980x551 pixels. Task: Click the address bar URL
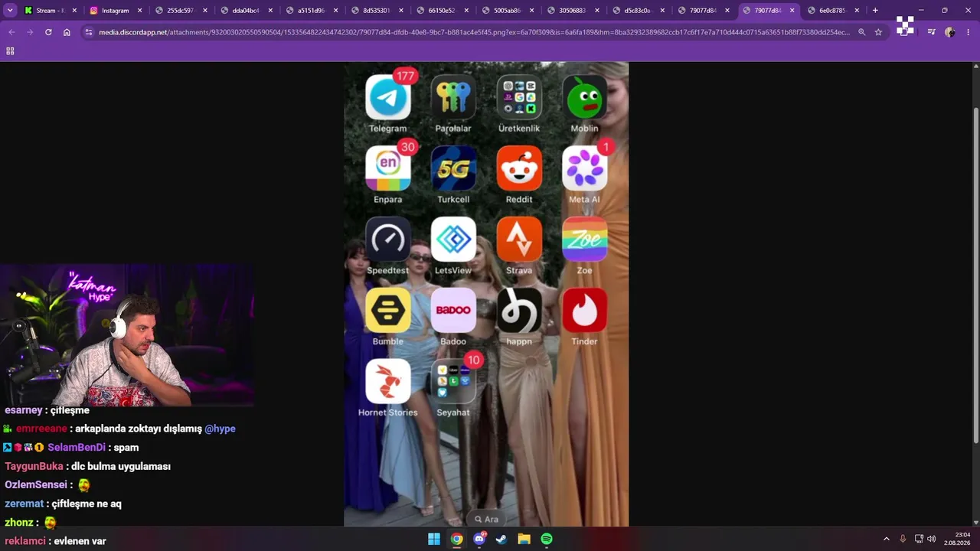tap(474, 32)
